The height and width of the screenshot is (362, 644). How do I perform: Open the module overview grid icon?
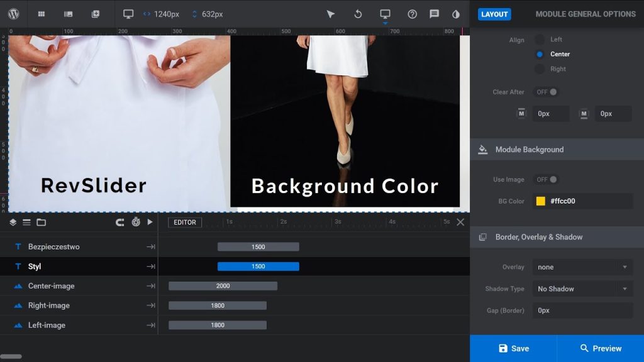pos(42,14)
